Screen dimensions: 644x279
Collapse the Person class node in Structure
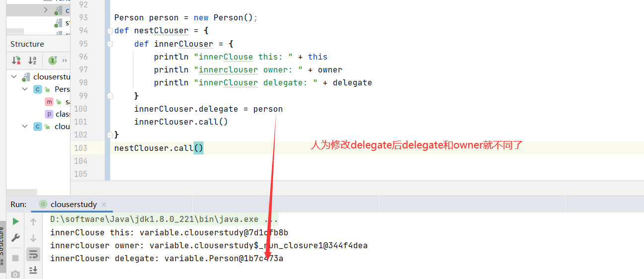pos(25,89)
